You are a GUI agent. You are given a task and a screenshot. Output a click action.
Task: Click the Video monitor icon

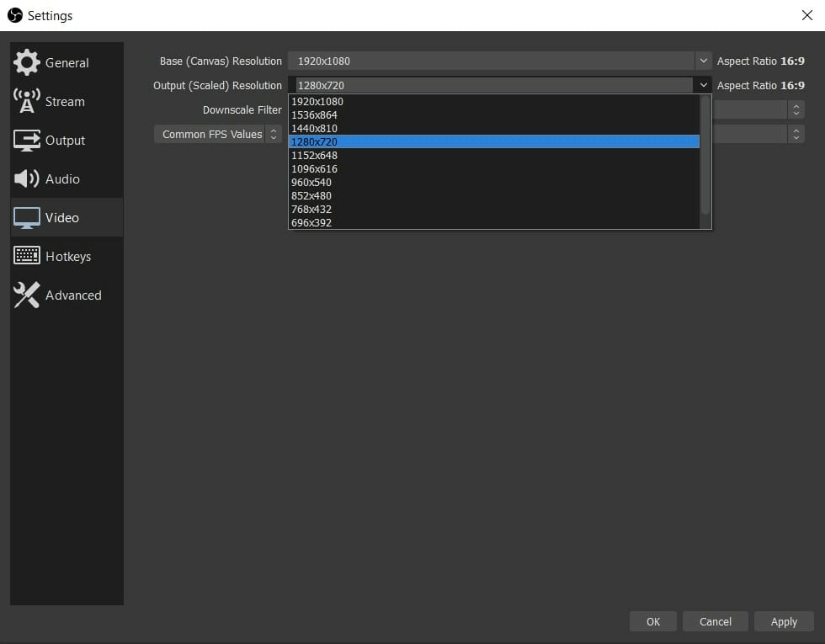coord(26,218)
